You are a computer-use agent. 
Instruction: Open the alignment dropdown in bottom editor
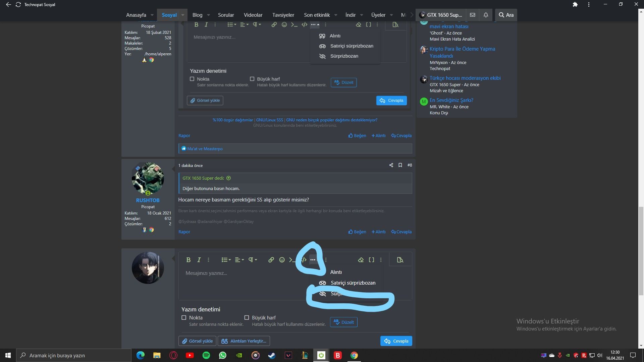pyautogui.click(x=239, y=260)
